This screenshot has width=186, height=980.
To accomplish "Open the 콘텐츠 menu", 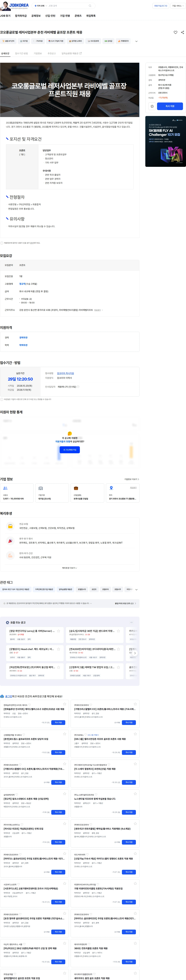I will point(78,16).
